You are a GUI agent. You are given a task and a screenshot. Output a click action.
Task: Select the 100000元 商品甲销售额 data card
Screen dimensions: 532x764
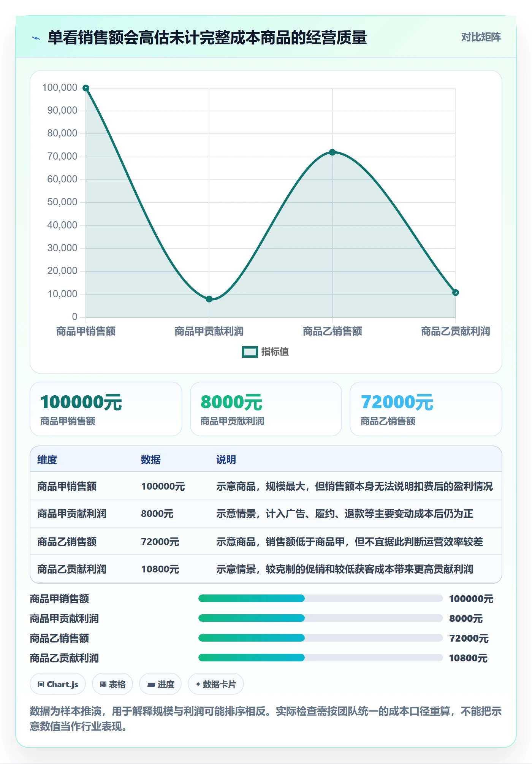(x=106, y=409)
